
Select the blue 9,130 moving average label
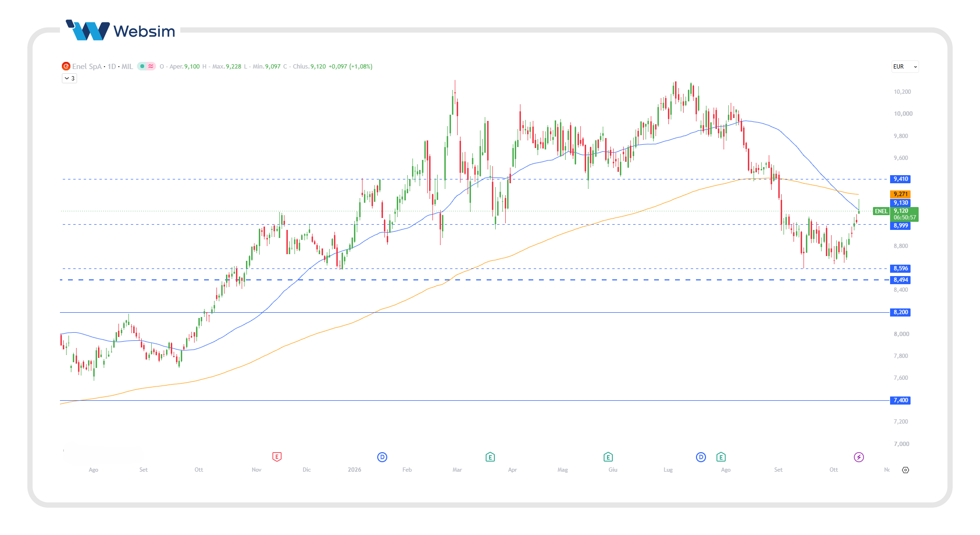[x=900, y=203]
